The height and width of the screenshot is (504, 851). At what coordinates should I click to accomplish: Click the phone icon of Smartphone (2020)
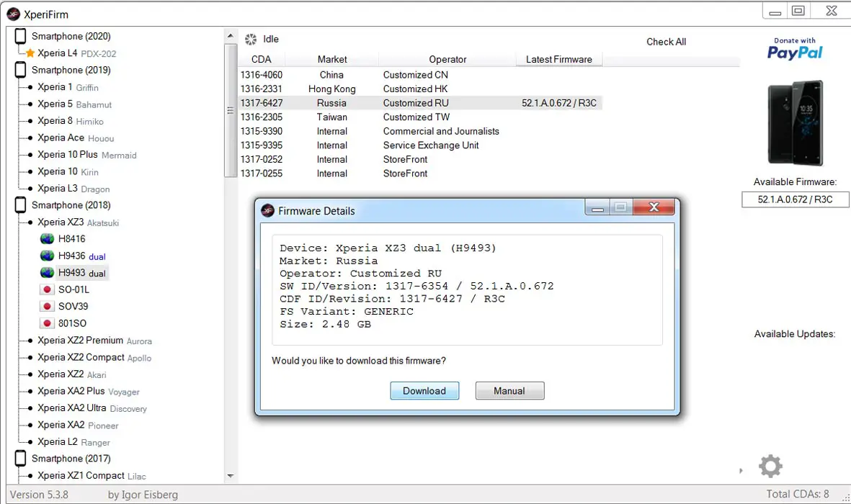(20, 36)
